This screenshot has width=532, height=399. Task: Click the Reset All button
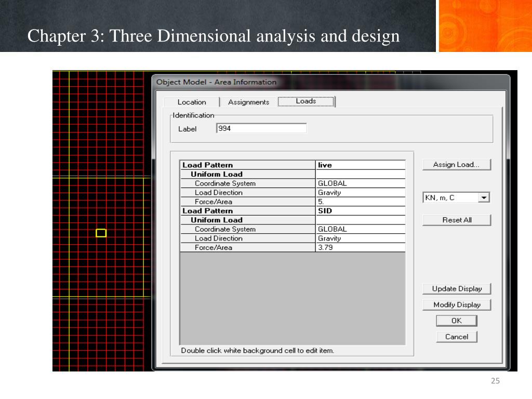[457, 220]
